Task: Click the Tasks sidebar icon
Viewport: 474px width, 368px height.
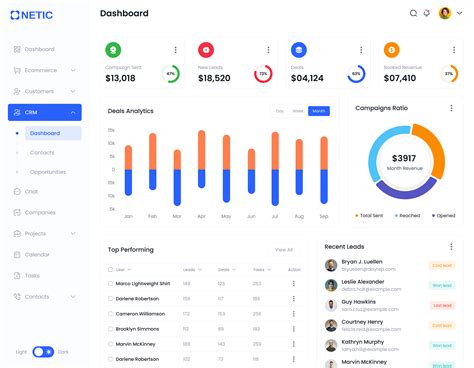Action: (17, 276)
